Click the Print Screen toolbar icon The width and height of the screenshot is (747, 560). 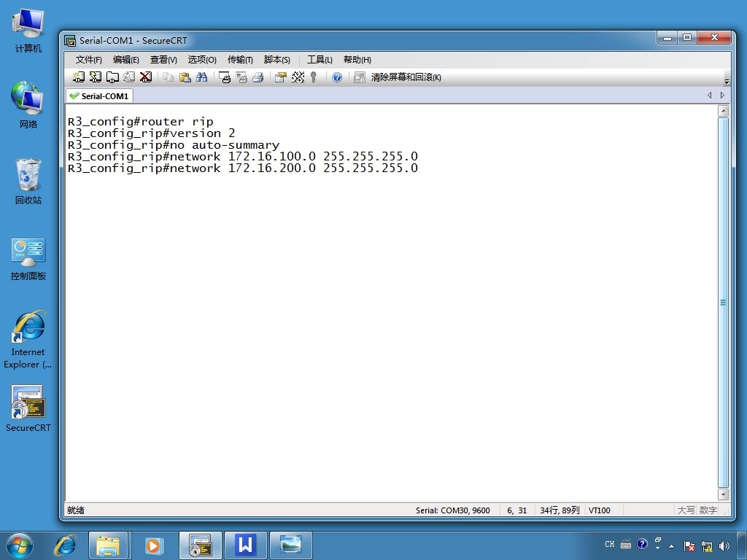point(225,77)
